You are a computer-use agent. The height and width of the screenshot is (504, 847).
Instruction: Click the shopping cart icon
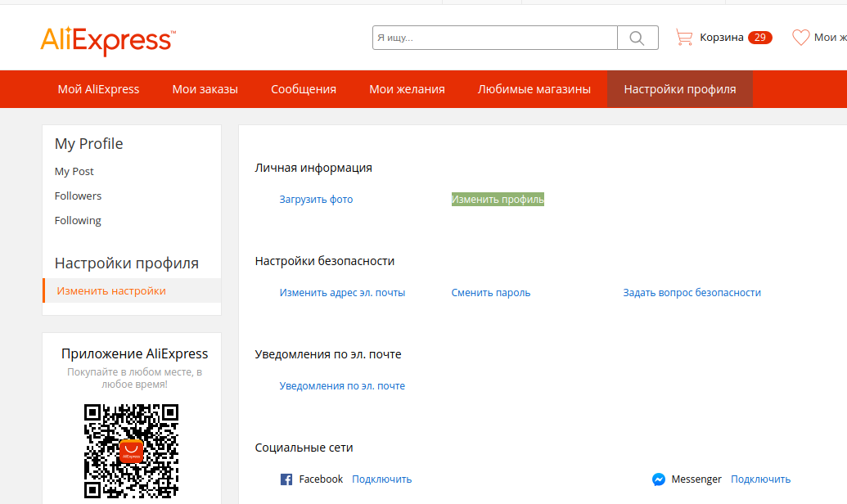click(x=684, y=38)
